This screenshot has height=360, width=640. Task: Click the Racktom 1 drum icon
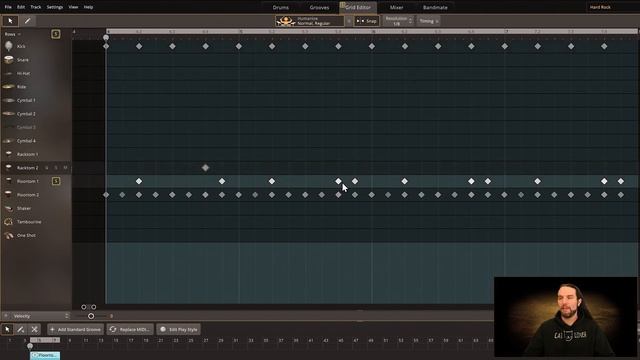9,154
